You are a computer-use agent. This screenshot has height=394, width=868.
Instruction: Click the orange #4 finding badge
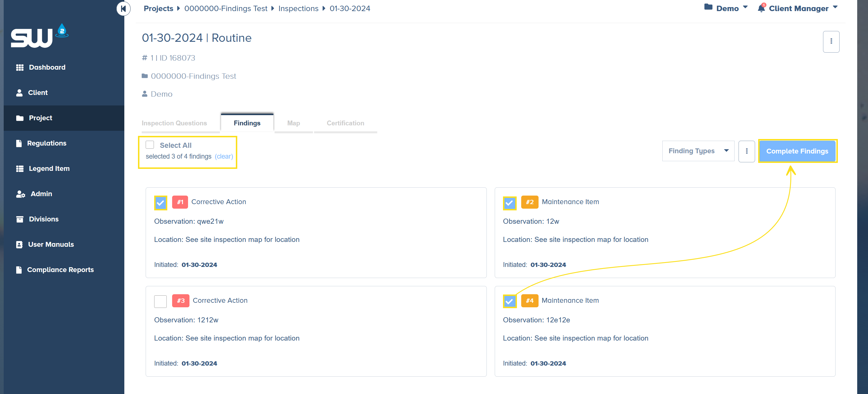(529, 300)
